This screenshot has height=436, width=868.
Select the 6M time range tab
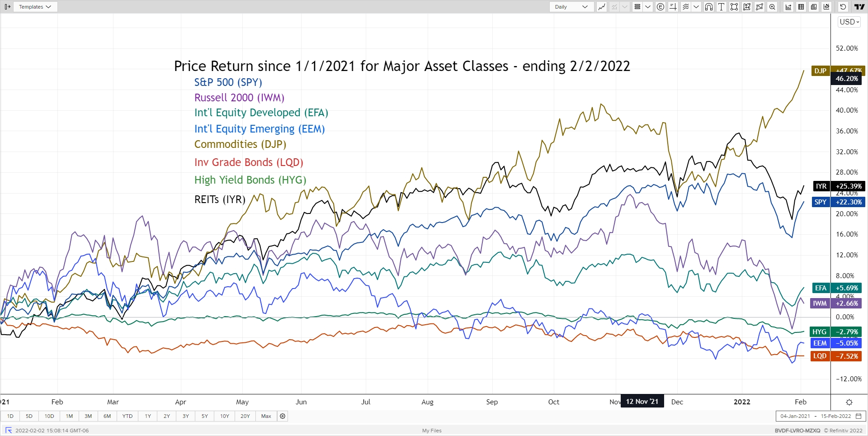pos(107,416)
